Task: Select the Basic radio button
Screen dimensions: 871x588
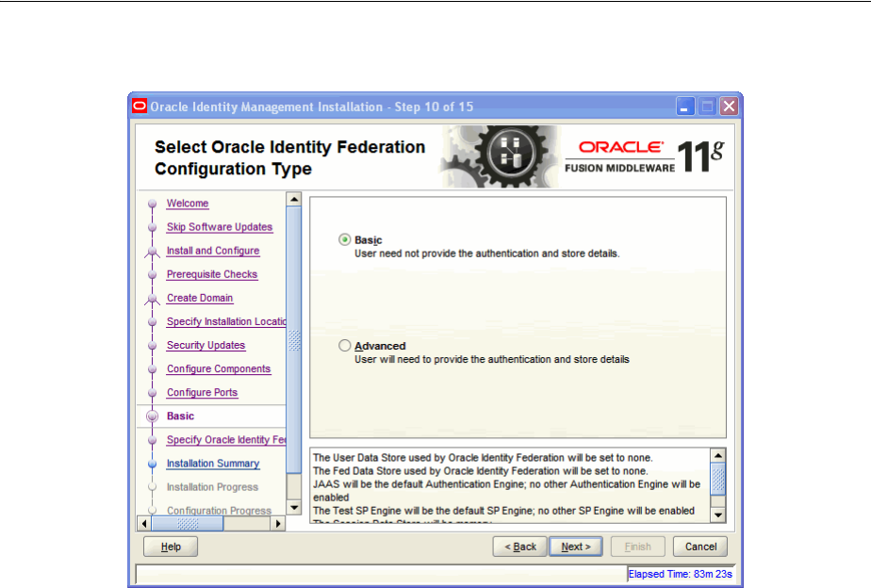Action: point(344,240)
